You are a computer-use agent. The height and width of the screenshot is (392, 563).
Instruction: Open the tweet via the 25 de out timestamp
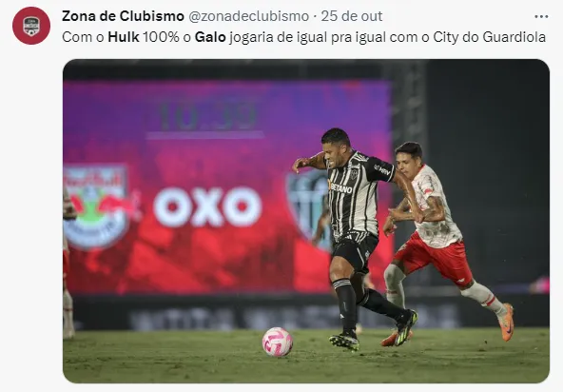[x=351, y=16]
